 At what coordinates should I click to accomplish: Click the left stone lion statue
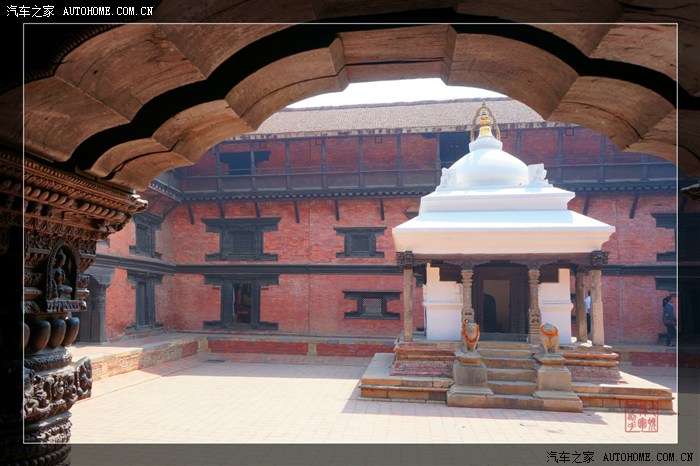tap(470, 335)
